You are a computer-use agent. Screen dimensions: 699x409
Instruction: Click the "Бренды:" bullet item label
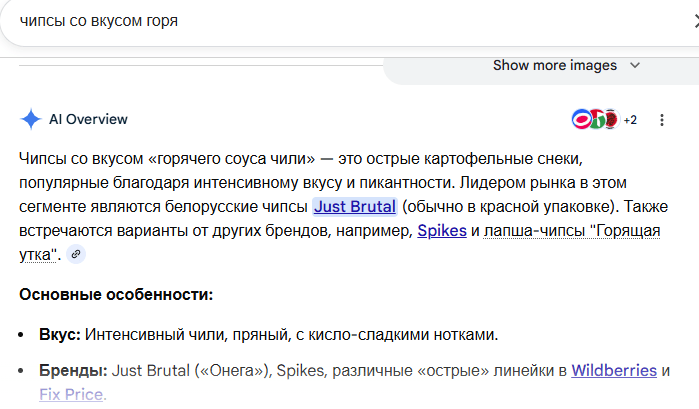(74, 370)
